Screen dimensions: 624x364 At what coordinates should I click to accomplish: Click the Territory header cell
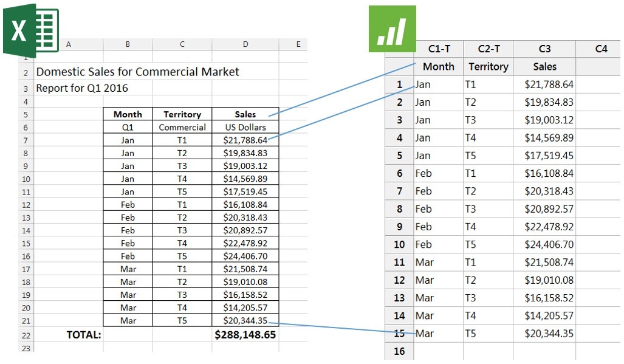pyautogui.click(x=182, y=114)
